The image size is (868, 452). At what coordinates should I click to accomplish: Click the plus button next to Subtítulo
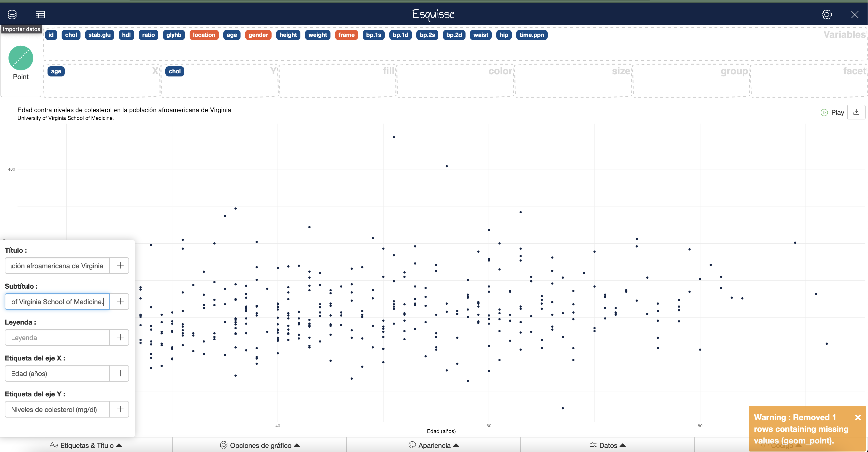point(120,301)
